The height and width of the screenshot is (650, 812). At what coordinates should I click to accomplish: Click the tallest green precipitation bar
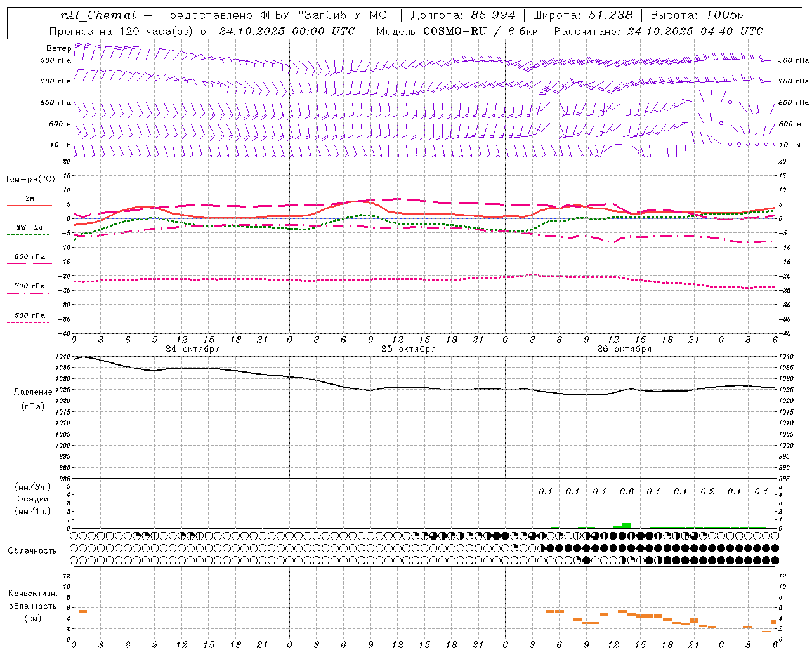point(626,526)
